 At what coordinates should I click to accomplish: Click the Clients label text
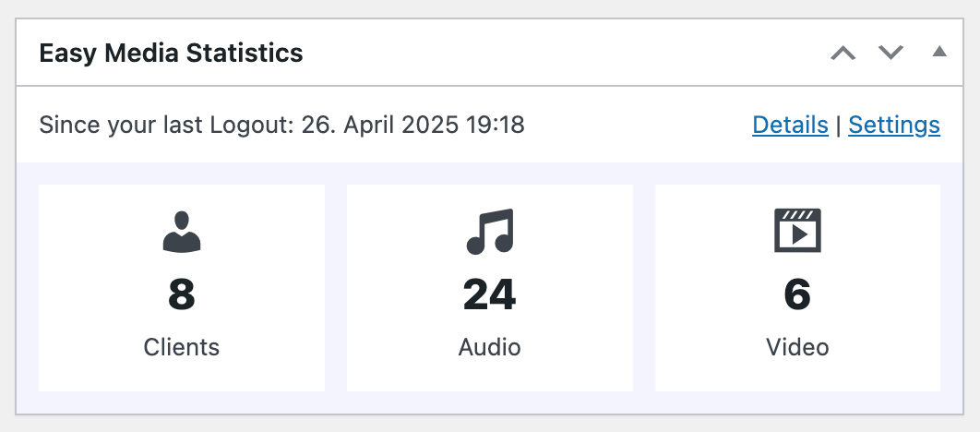[x=181, y=347]
